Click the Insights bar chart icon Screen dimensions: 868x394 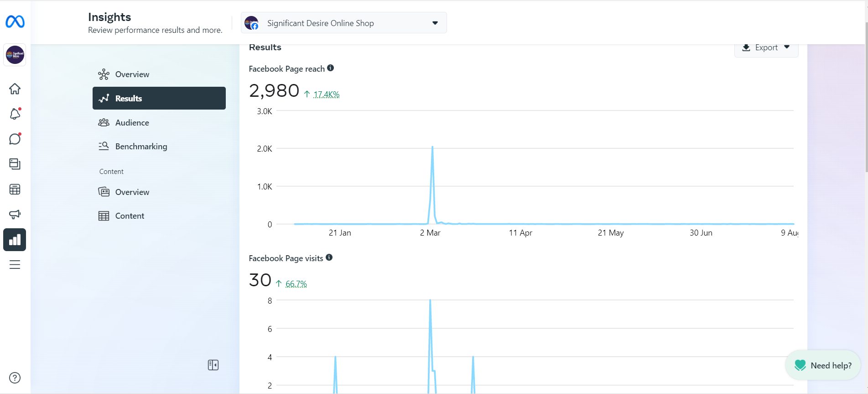pos(15,240)
